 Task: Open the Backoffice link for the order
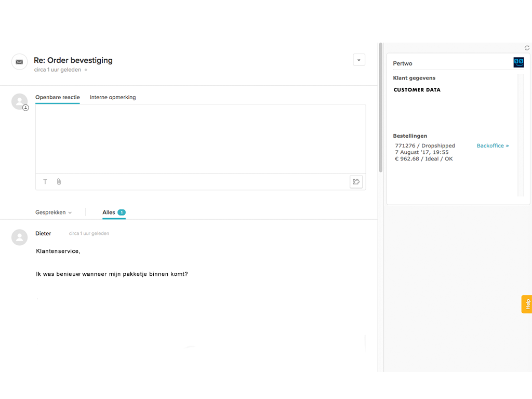coord(493,146)
